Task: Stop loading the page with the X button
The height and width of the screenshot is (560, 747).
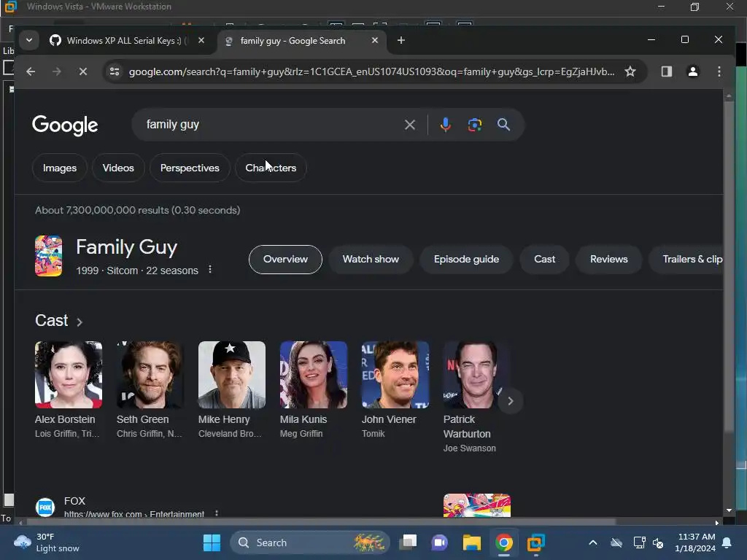Action: 83,71
